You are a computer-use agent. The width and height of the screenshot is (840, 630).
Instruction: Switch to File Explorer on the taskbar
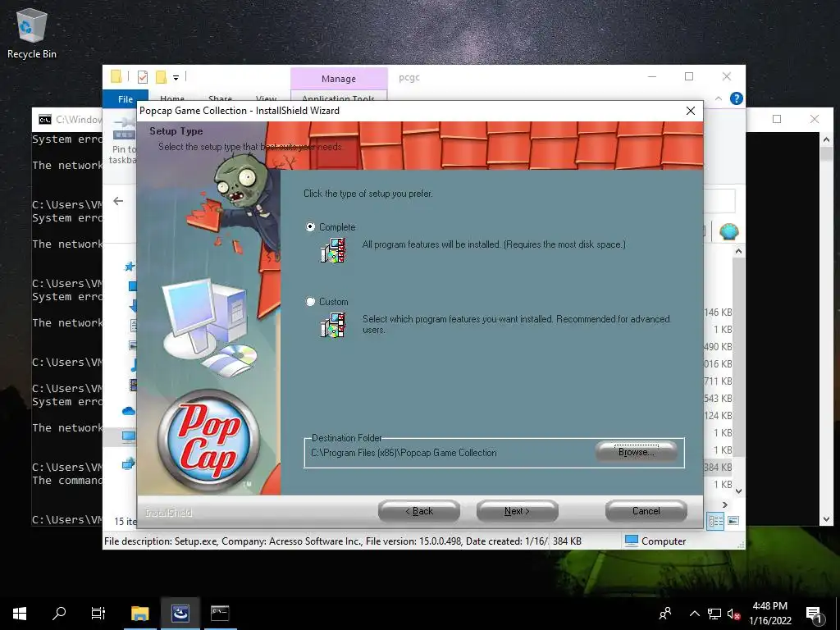(139, 614)
